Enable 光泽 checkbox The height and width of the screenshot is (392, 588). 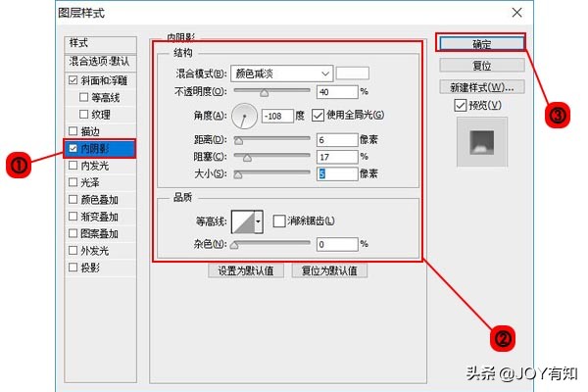(73, 182)
